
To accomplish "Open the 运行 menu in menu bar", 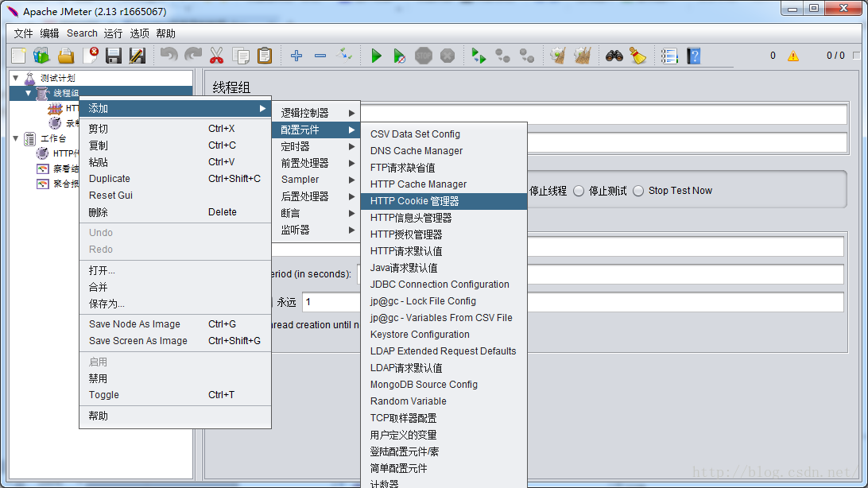I will (x=113, y=33).
